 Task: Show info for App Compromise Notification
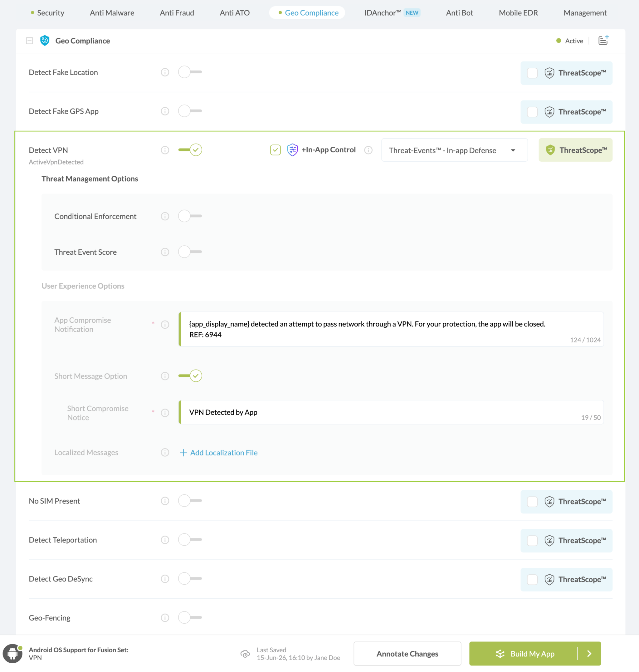[x=165, y=324]
